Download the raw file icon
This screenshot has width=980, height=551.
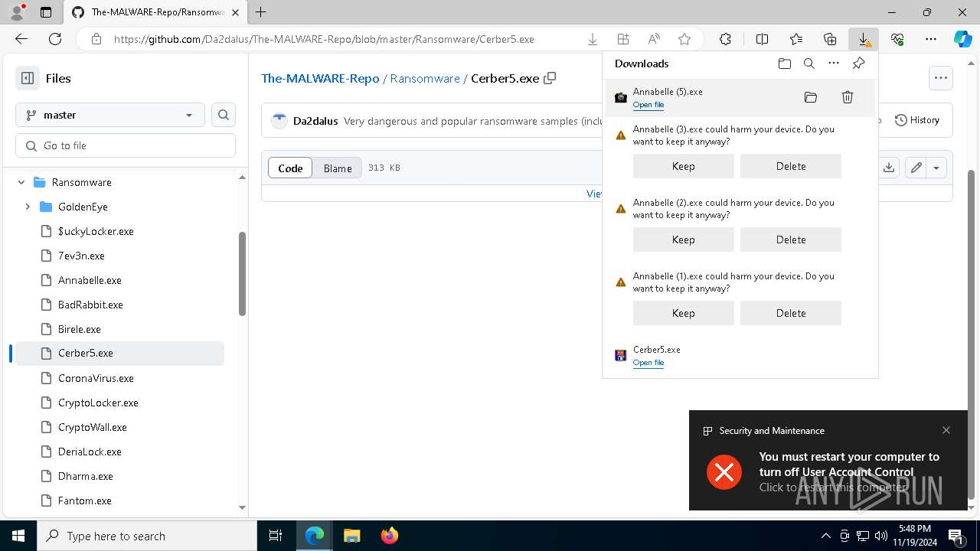tap(889, 168)
